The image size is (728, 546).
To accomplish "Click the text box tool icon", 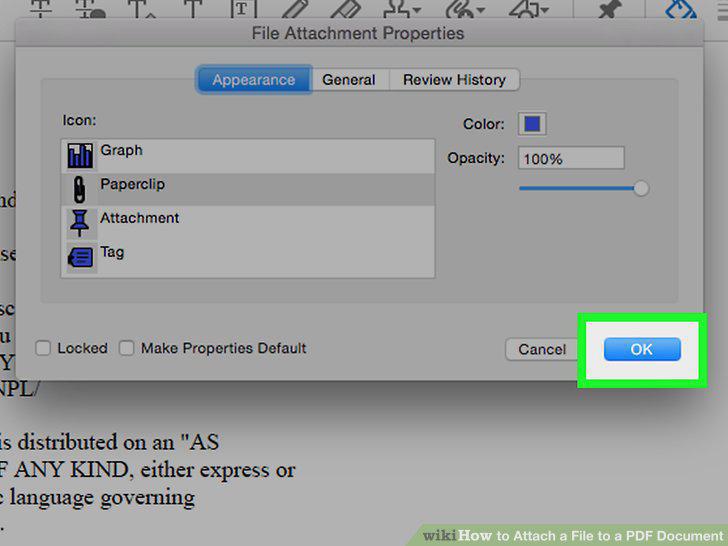I will (x=243, y=9).
